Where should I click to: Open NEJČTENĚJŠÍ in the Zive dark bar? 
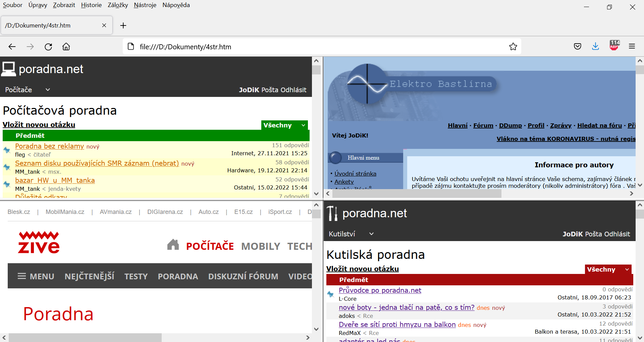[x=90, y=276]
